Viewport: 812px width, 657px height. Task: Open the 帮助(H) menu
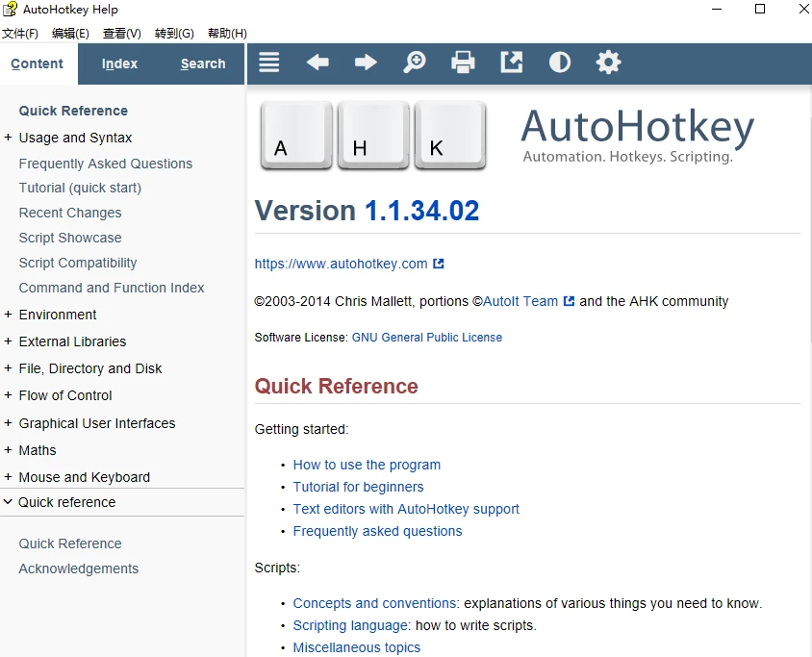pos(227,34)
